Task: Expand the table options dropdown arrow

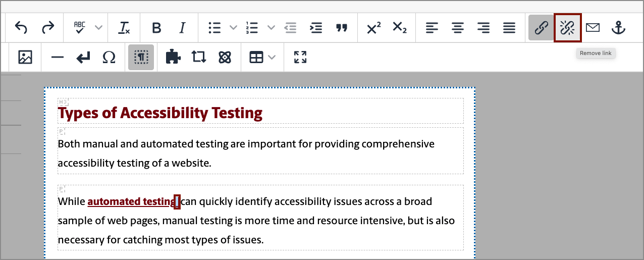Action: click(272, 57)
